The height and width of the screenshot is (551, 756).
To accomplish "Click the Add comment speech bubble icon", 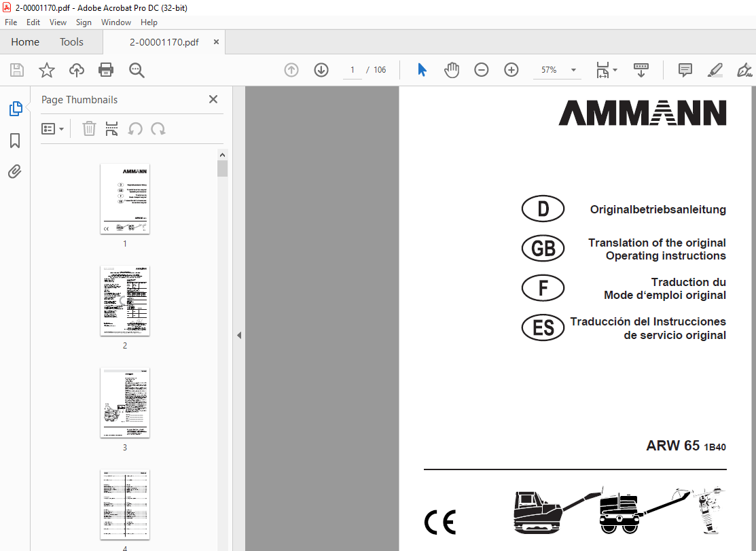I will [x=685, y=71].
